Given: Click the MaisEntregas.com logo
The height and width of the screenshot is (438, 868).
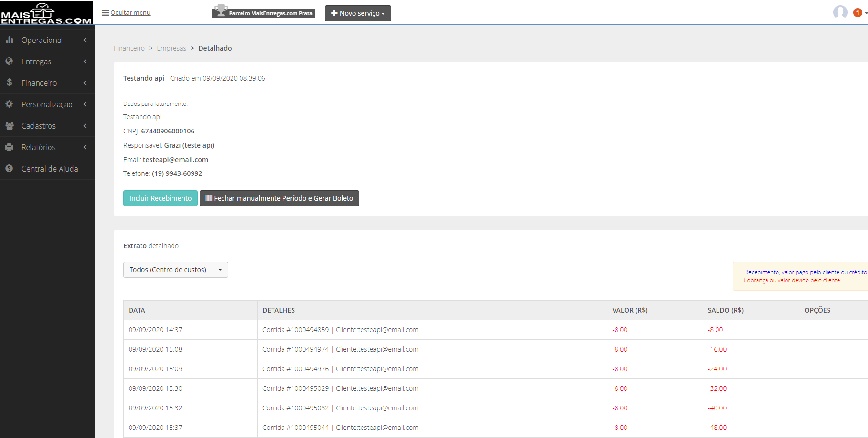Looking at the screenshot, I should coord(46,13).
